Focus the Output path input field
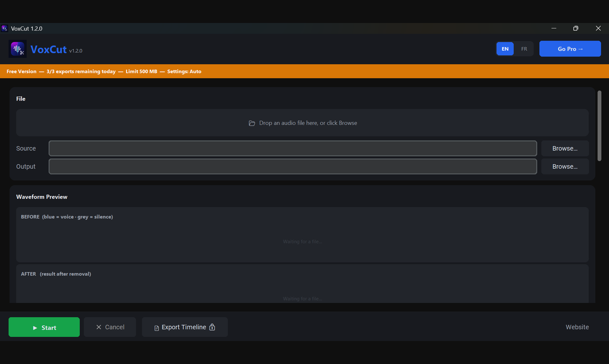Image resolution: width=609 pixels, height=364 pixels. [293, 167]
